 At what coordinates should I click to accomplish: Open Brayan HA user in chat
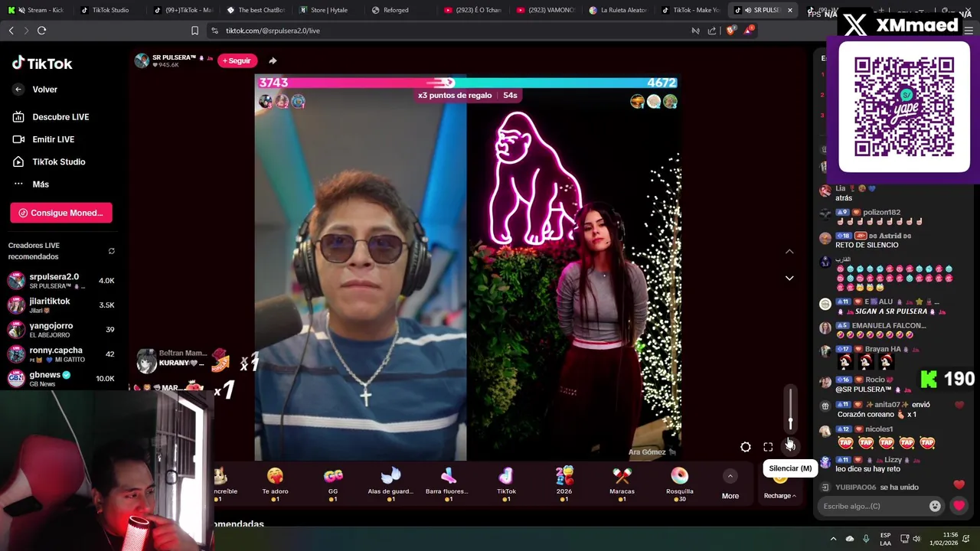(883, 349)
